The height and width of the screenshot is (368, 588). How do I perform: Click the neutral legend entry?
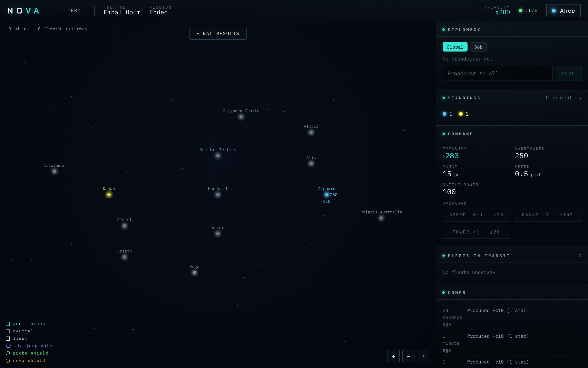point(19,331)
